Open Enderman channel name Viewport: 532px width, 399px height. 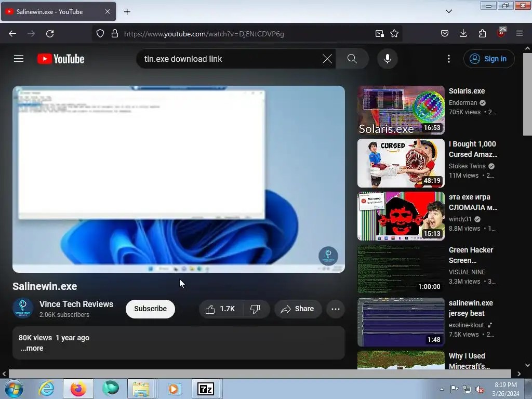coord(463,102)
